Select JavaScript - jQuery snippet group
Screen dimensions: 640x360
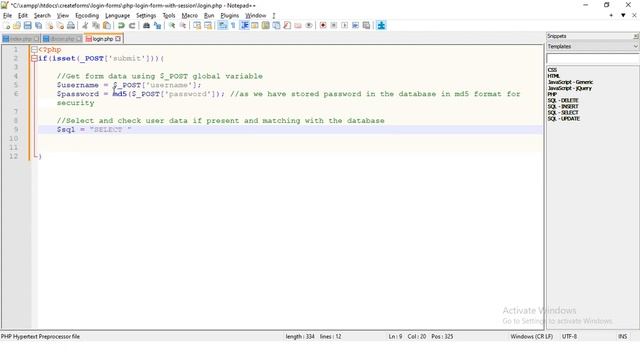tap(569, 88)
